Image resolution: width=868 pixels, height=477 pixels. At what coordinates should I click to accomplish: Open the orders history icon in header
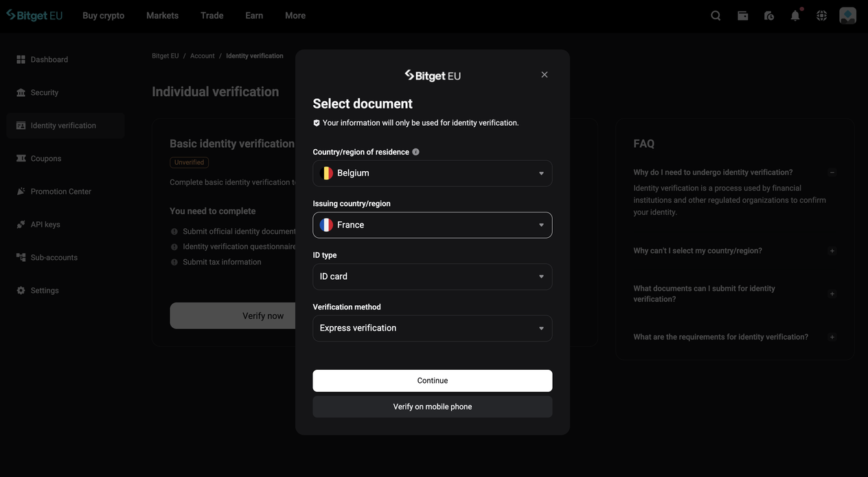769,15
